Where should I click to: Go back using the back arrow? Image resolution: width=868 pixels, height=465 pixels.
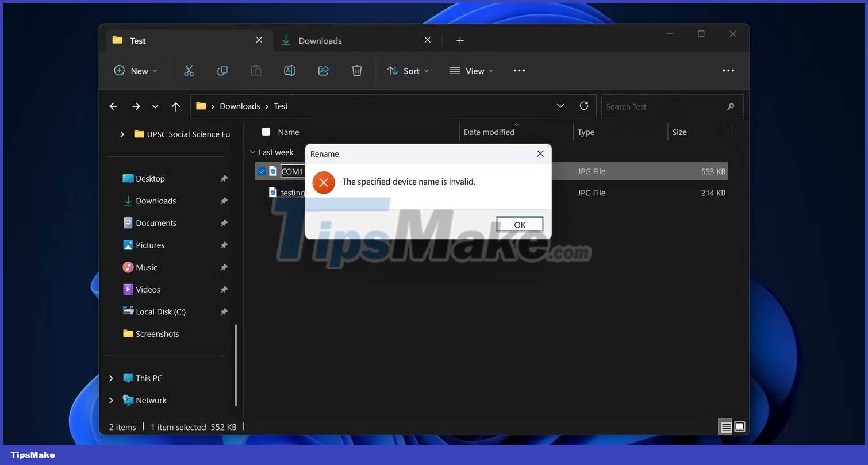(113, 106)
